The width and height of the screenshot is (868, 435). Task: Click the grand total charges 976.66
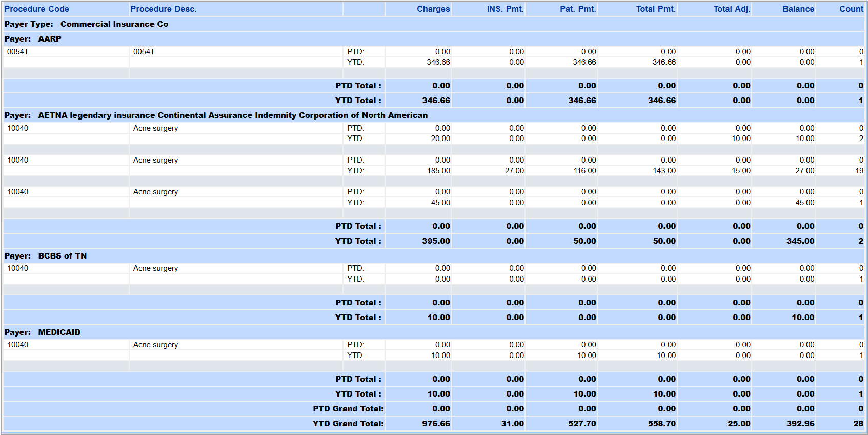pyautogui.click(x=436, y=424)
